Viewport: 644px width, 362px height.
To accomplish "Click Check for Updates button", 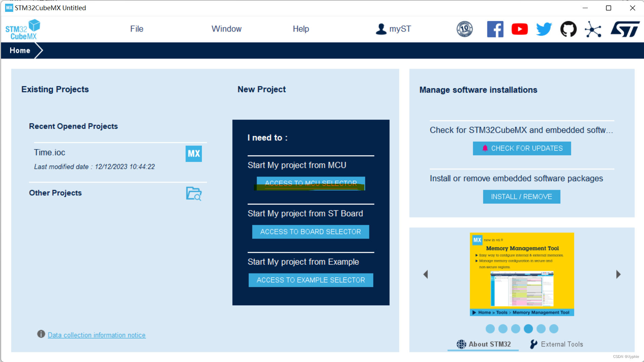I will [522, 148].
